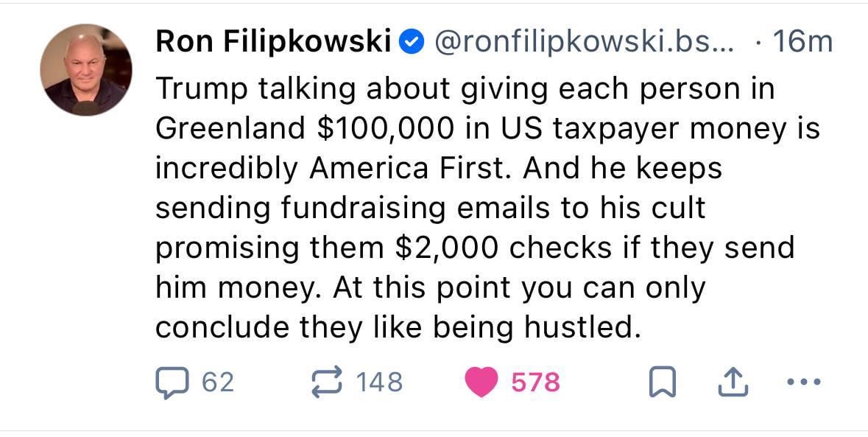Open Ron Filipkowski's profile picture
868x437 pixels.
click(x=86, y=71)
